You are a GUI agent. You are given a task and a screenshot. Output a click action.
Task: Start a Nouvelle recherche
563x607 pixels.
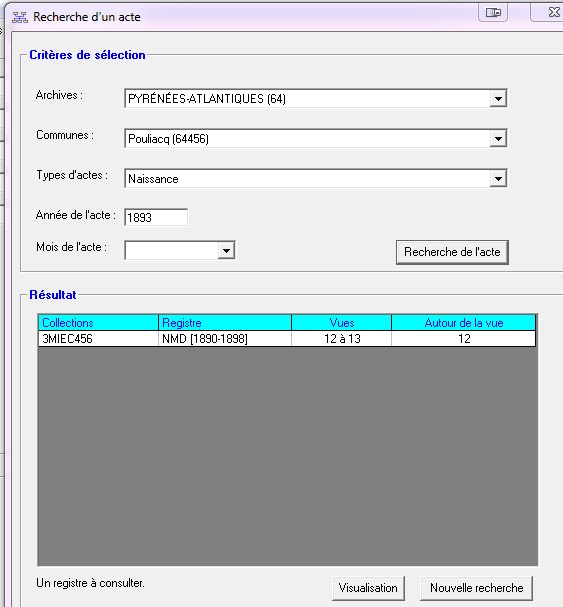(x=477, y=588)
